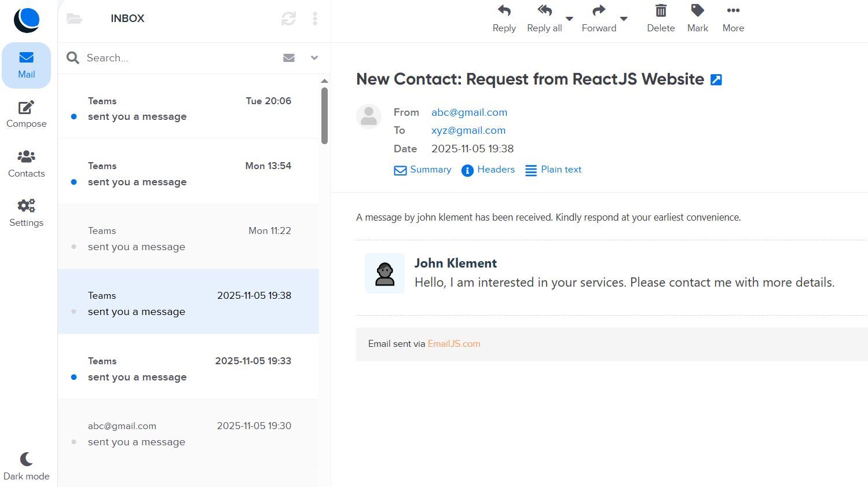Open the folder list icon
The image size is (868, 487).
pyautogui.click(x=75, y=19)
